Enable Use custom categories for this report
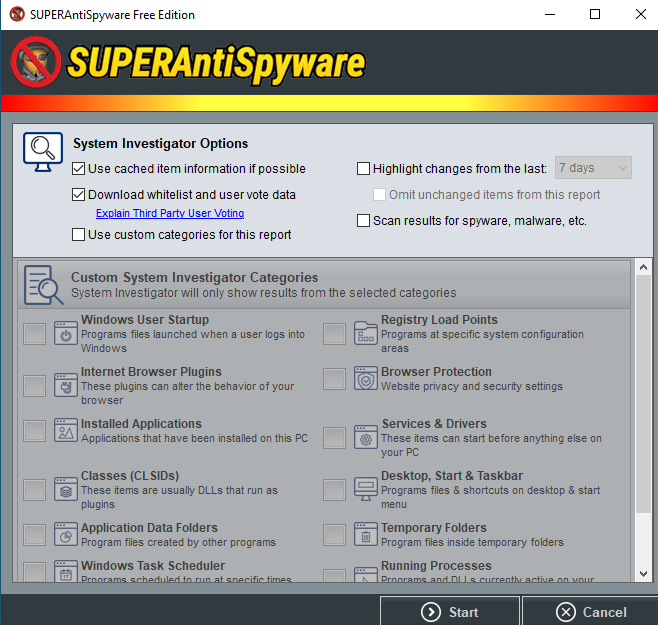This screenshot has height=625, width=658. point(78,234)
